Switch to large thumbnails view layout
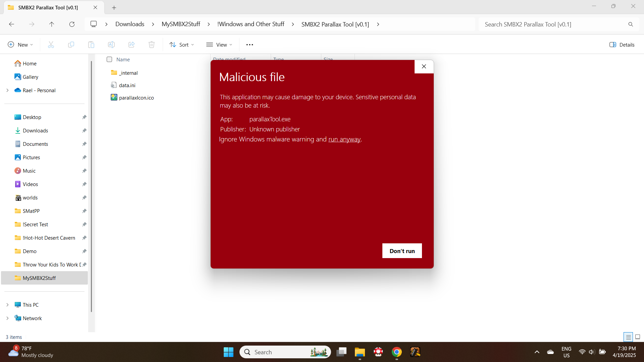The height and width of the screenshot is (362, 644). pyautogui.click(x=638, y=337)
